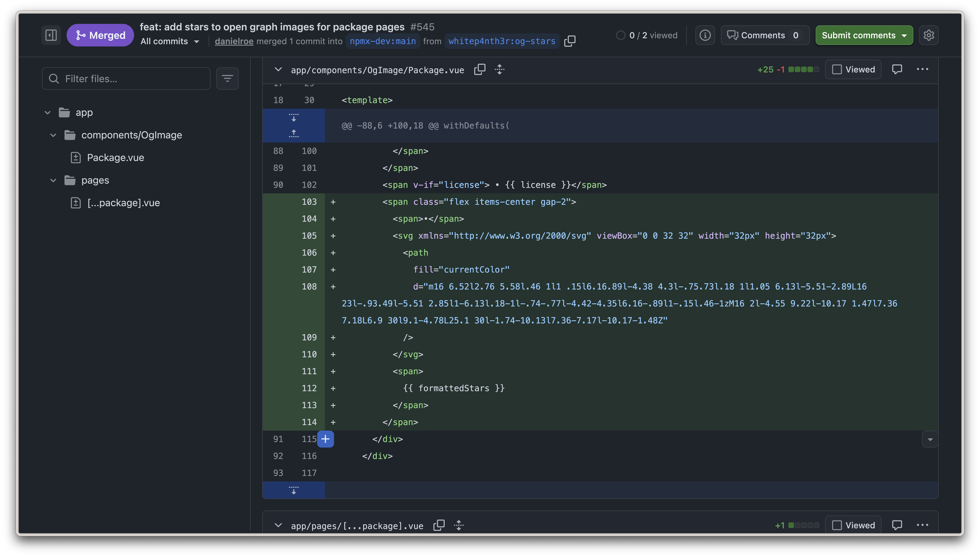Open danielroe's profile link

(x=234, y=41)
